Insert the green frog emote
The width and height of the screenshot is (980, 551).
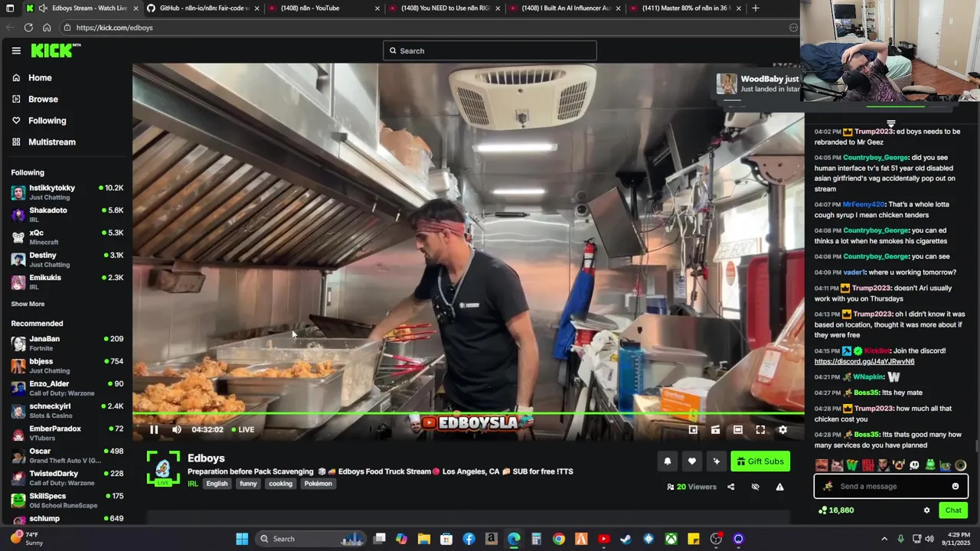[929, 465]
